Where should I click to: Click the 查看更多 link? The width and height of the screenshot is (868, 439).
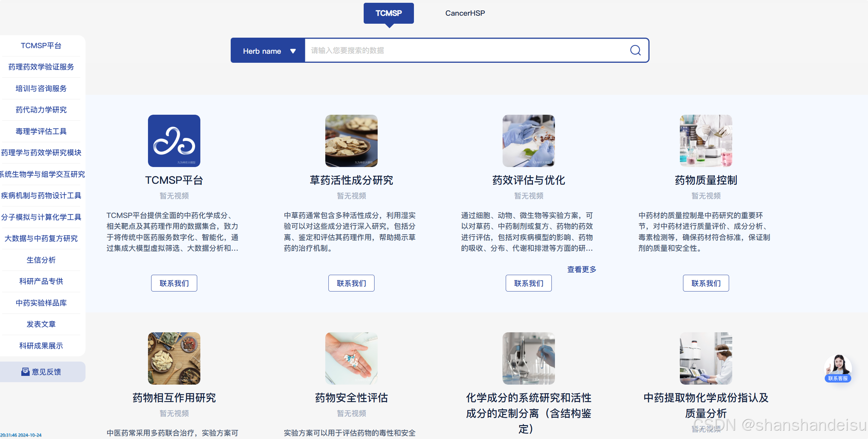[581, 269]
